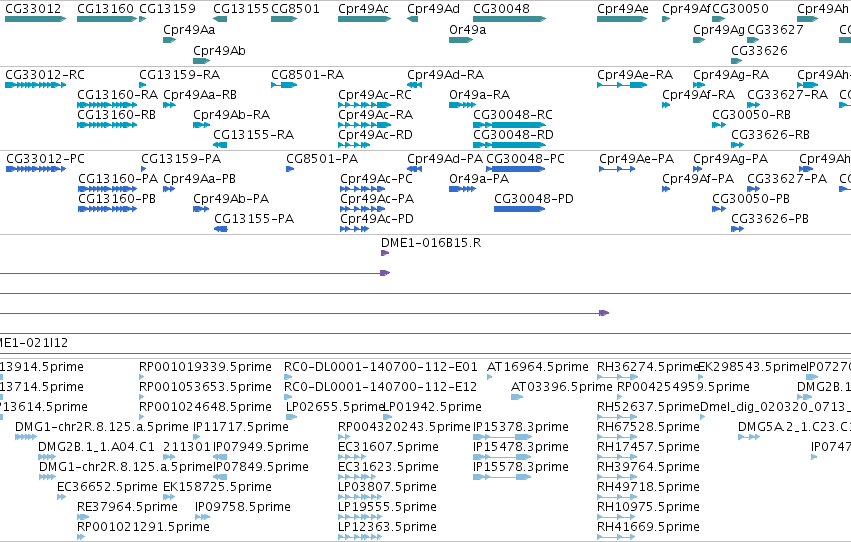Select the DME1-016B15.R clone label
The image size is (851, 542).
(431, 243)
